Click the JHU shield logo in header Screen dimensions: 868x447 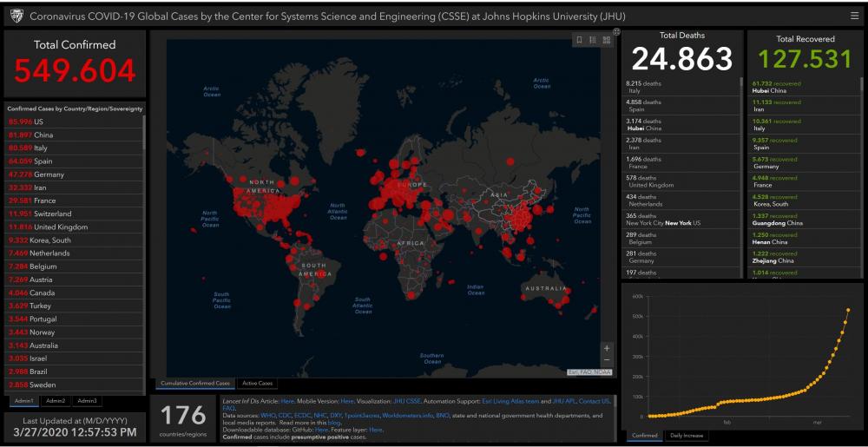[x=16, y=16]
